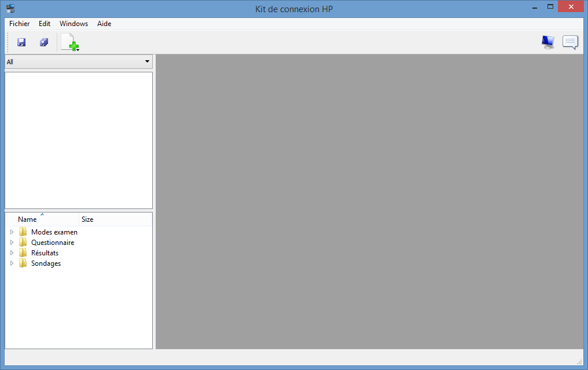Sort by the Name column header
The image size is (588, 370).
(x=42, y=219)
